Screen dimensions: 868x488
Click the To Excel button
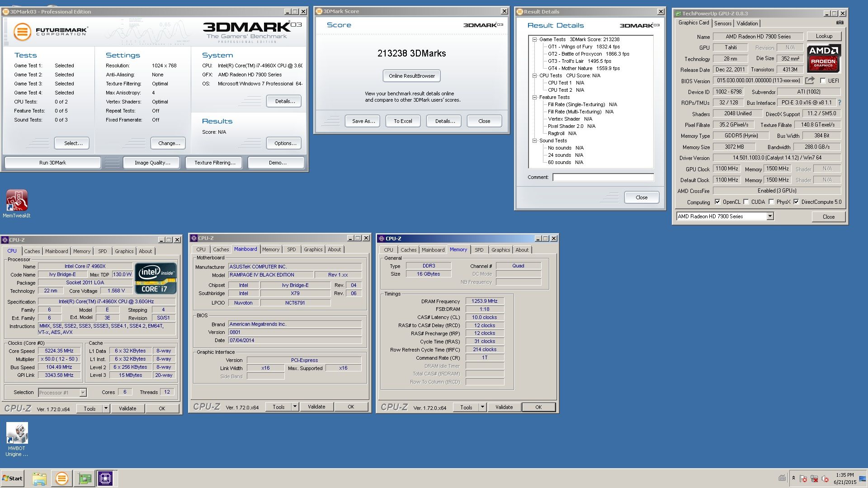coord(402,121)
